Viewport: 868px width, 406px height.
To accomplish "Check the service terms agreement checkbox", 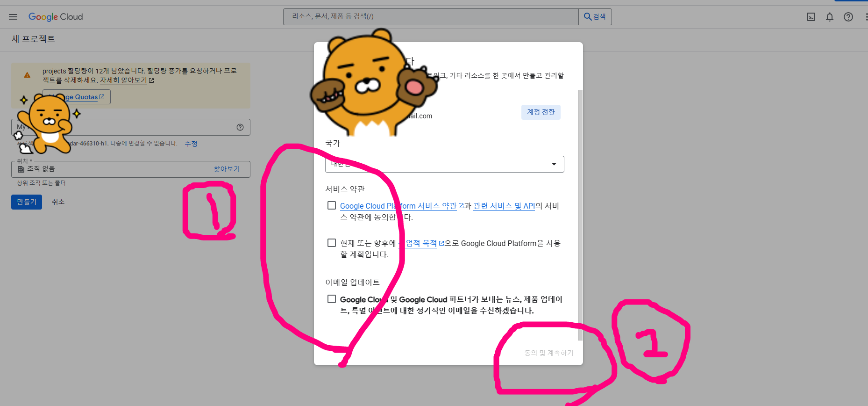I will click(332, 205).
